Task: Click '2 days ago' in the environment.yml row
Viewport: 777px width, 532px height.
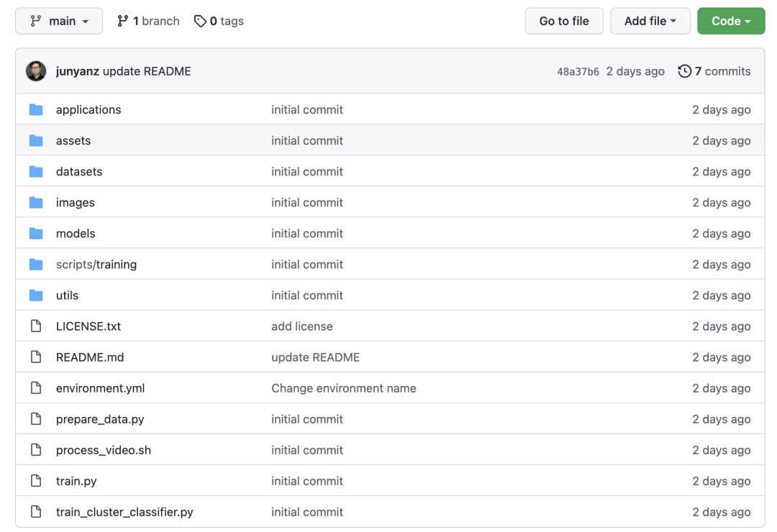Action: pyautogui.click(x=721, y=388)
